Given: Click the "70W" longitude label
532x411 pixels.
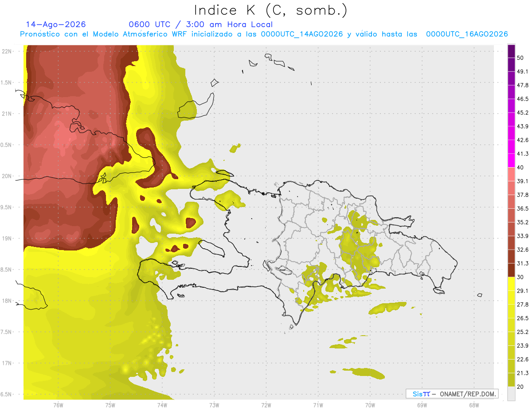Looking at the screenshot, I should [370, 405].
